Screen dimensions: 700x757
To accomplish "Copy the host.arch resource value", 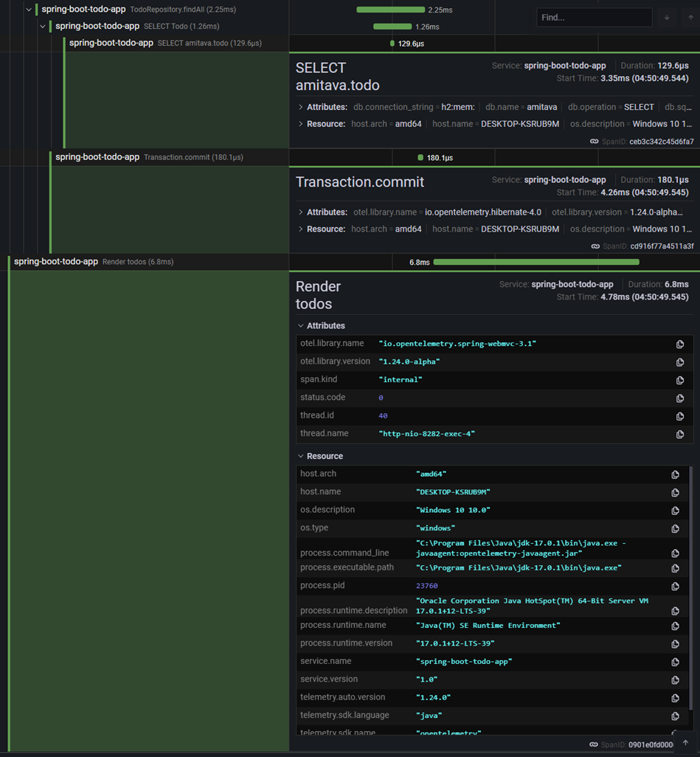I will (x=675, y=474).
